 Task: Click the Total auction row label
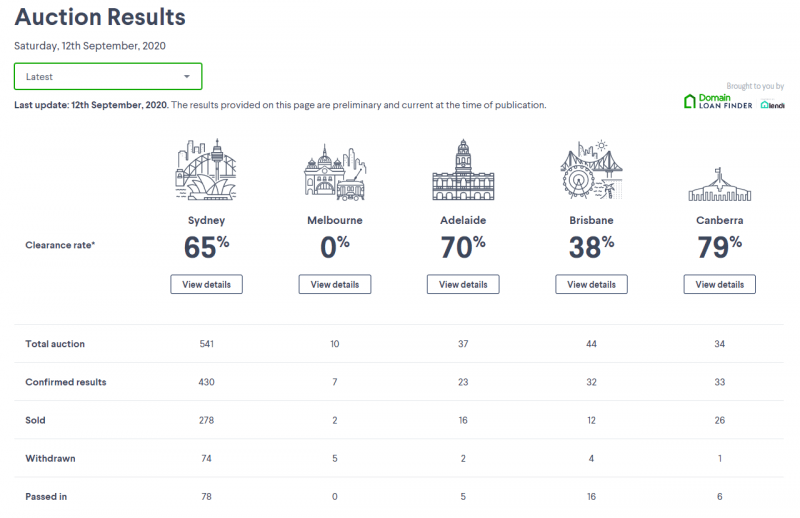55,343
